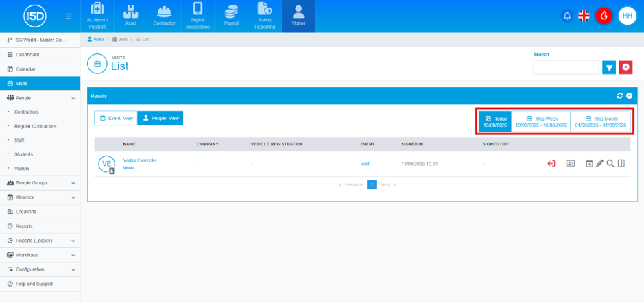This screenshot has width=644, height=303.
Task: View Visitor Example details with magnifier icon
Action: tap(610, 163)
